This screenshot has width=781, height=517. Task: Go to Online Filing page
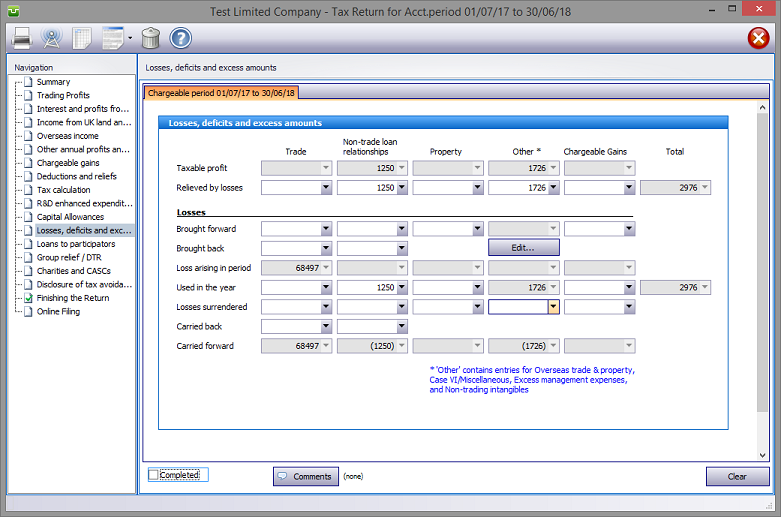click(x=58, y=311)
